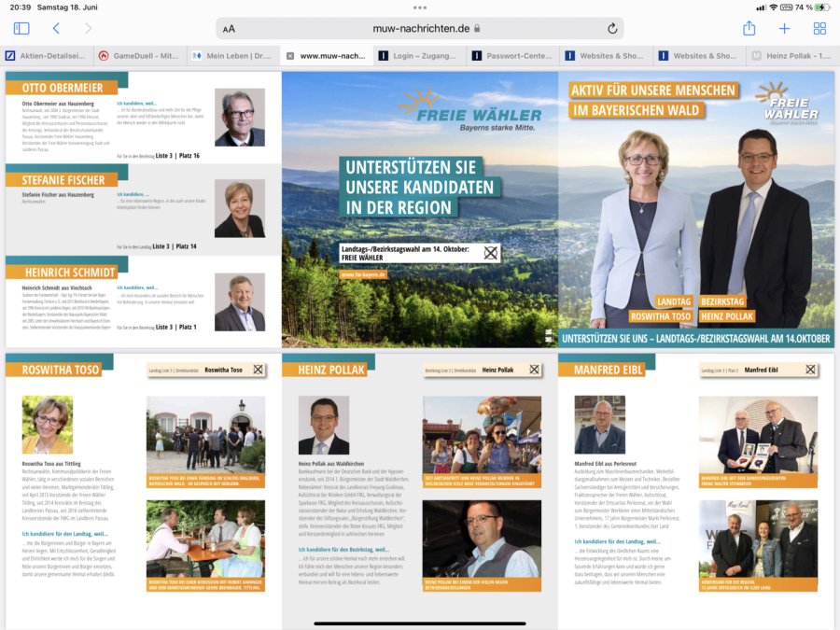The image size is (840, 630).
Task: Switch to the GameDuell tab
Action: pyautogui.click(x=140, y=56)
